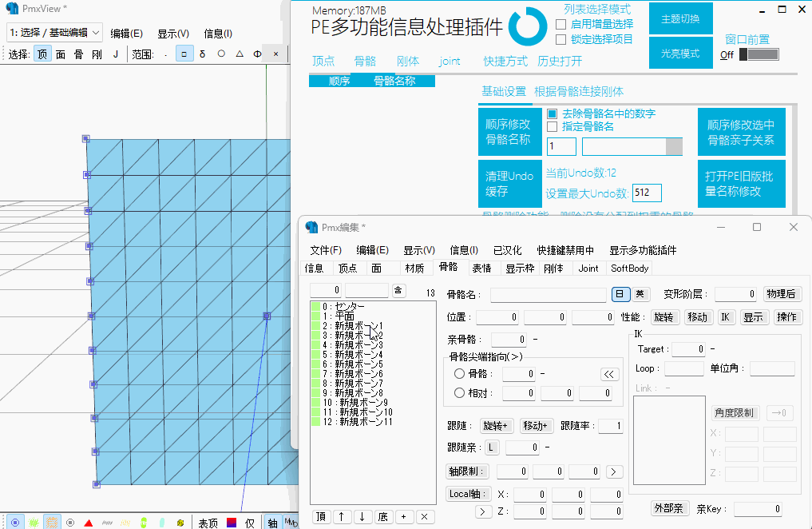Enable the 启用增量选择 checkbox
The width and height of the screenshot is (812, 529).
click(561, 24)
